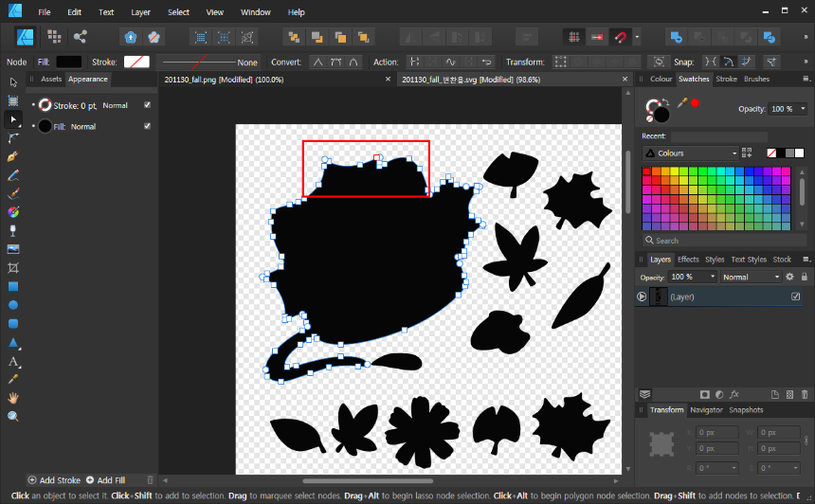
Task: Convert node to Sharp
Action: click(318, 62)
